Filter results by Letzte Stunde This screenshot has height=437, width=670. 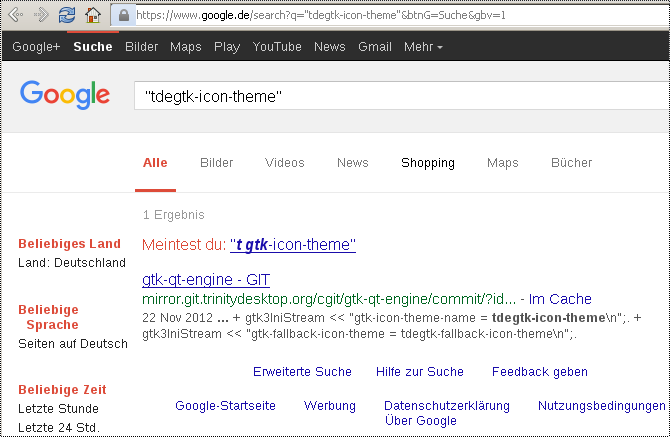pos(58,409)
